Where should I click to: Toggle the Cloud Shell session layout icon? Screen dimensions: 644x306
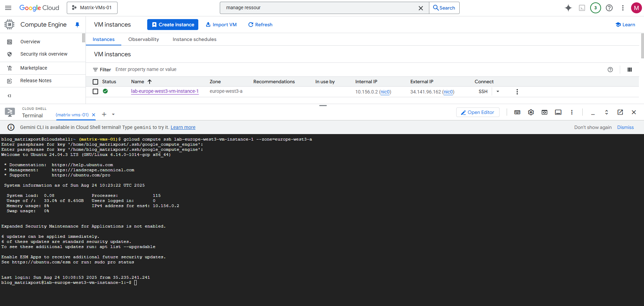[x=558, y=112]
